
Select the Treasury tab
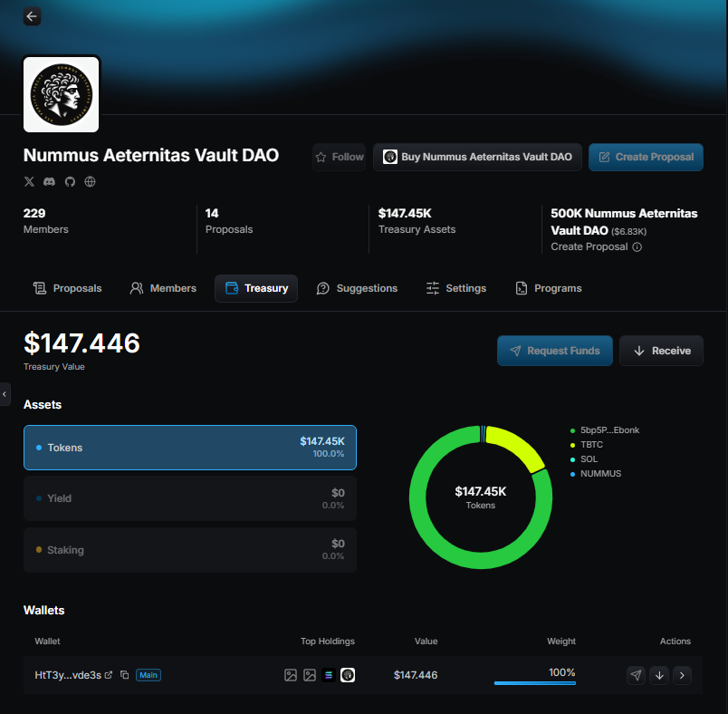point(256,288)
